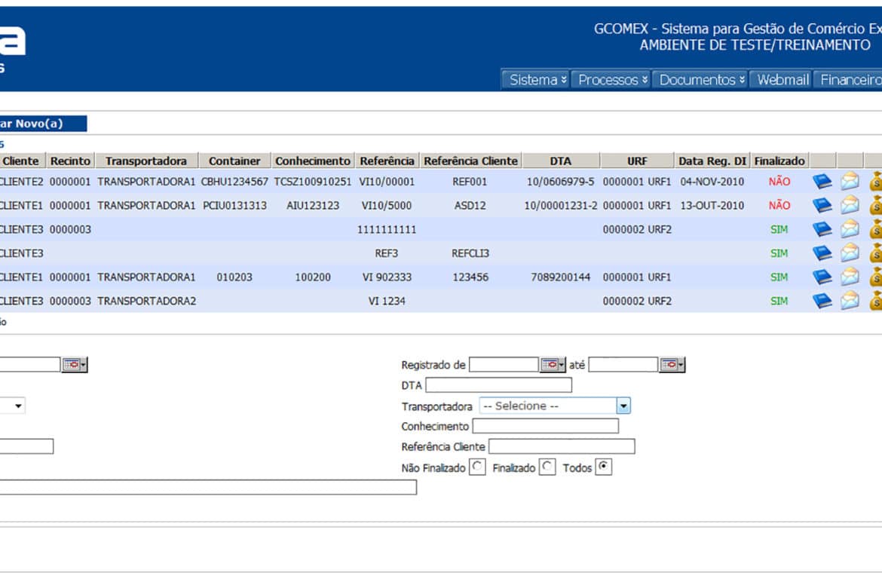The height and width of the screenshot is (588, 882).
Task: Click the 'Novo(a)' button
Action: coord(43,123)
